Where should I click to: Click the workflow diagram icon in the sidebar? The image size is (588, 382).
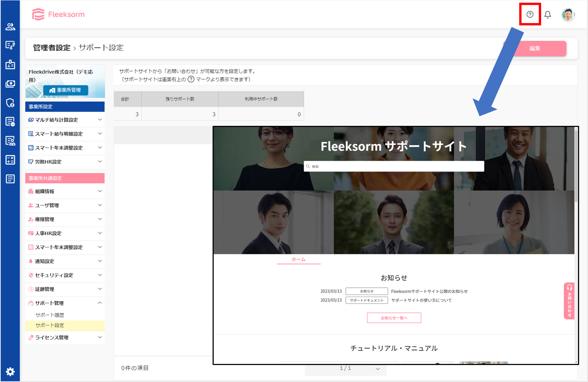coord(10,45)
